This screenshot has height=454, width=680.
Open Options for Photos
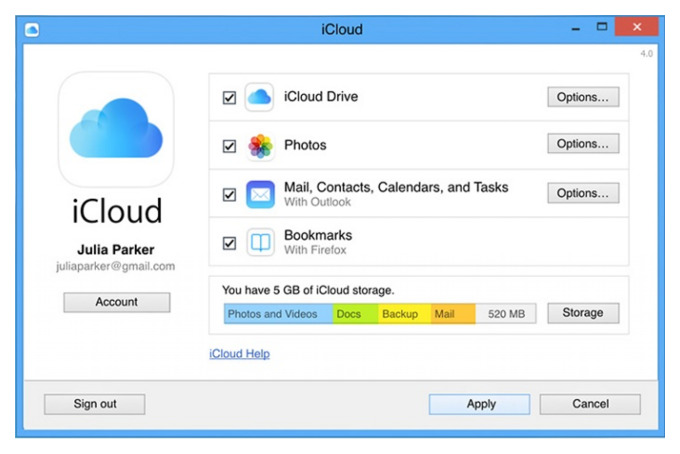(x=583, y=144)
